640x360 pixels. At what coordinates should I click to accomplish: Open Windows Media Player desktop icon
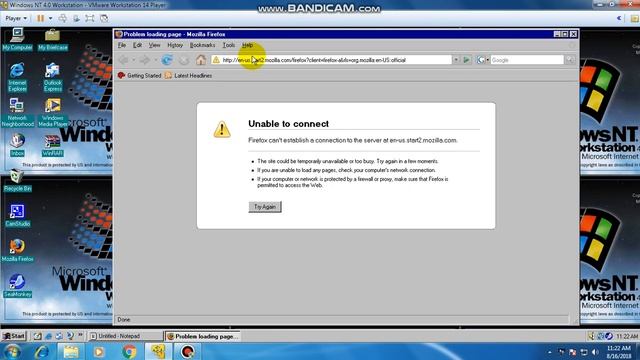coord(53,112)
